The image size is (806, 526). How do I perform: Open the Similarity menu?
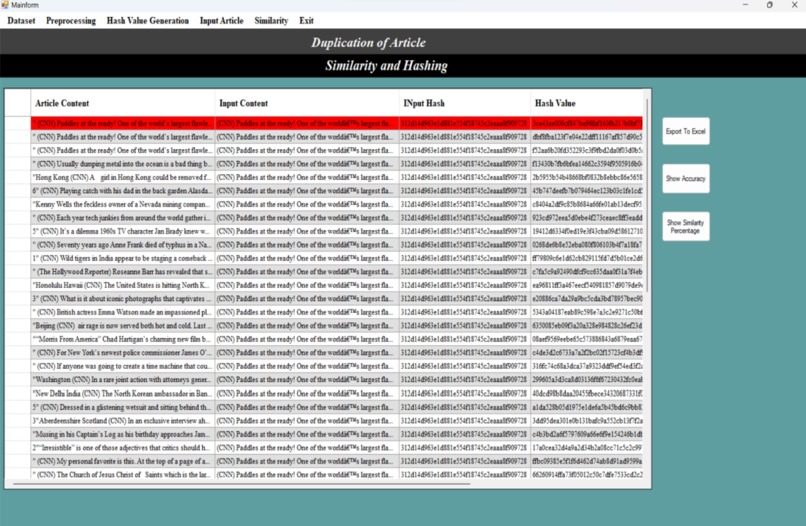pos(271,21)
